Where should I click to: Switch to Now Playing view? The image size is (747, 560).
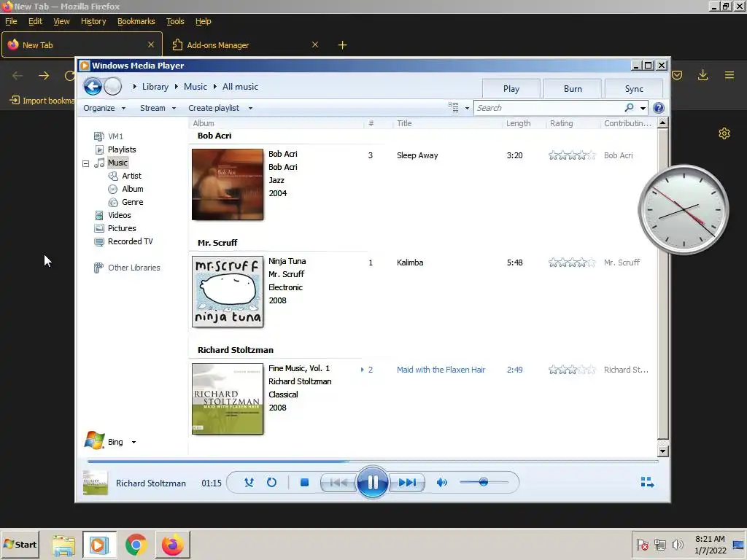(647, 483)
